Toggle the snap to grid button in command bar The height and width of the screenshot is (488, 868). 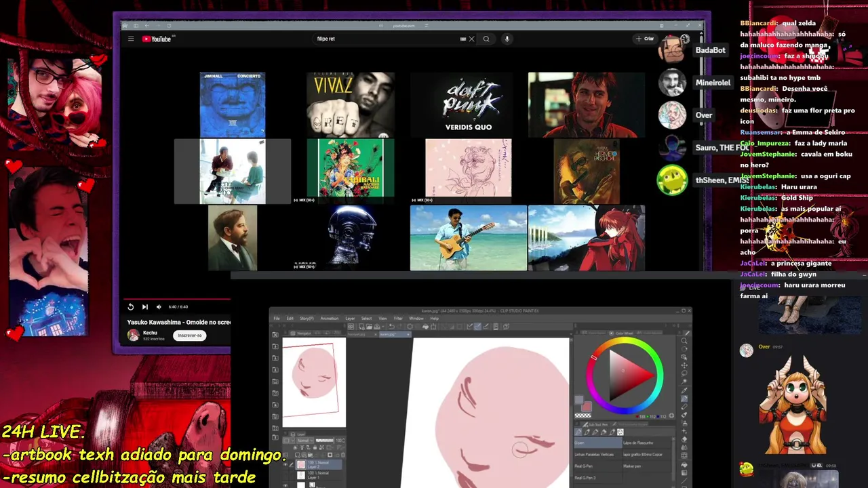pos(486,327)
